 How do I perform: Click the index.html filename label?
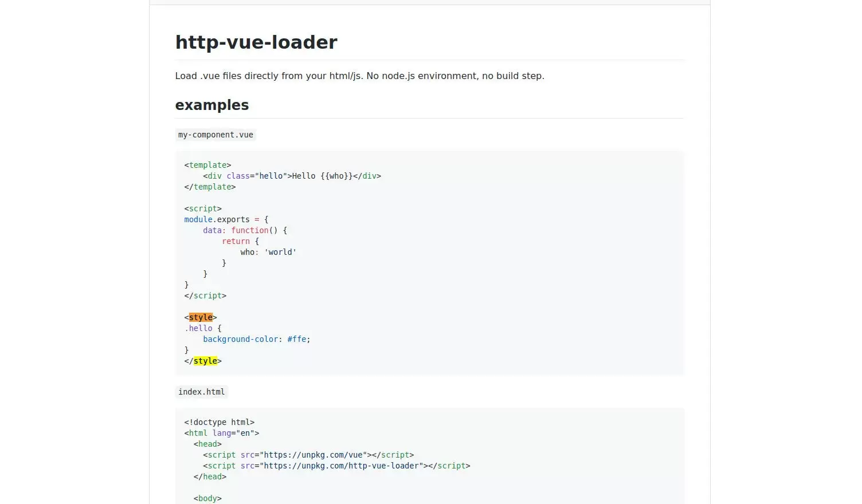202,392
